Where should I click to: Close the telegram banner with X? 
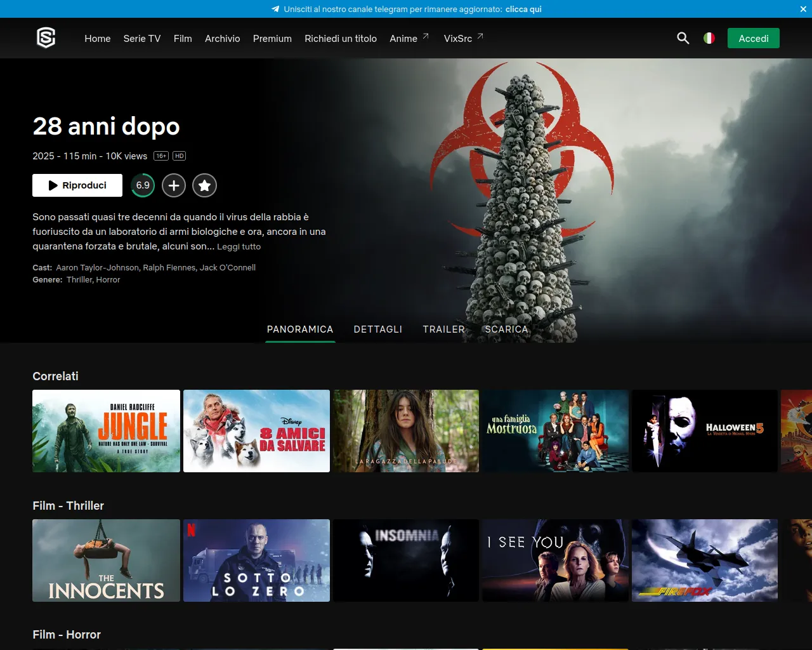pyautogui.click(x=803, y=9)
